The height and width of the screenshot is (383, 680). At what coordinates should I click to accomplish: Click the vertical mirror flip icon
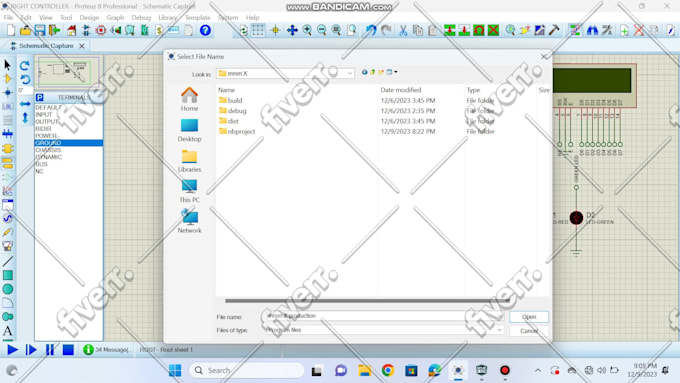[x=25, y=117]
